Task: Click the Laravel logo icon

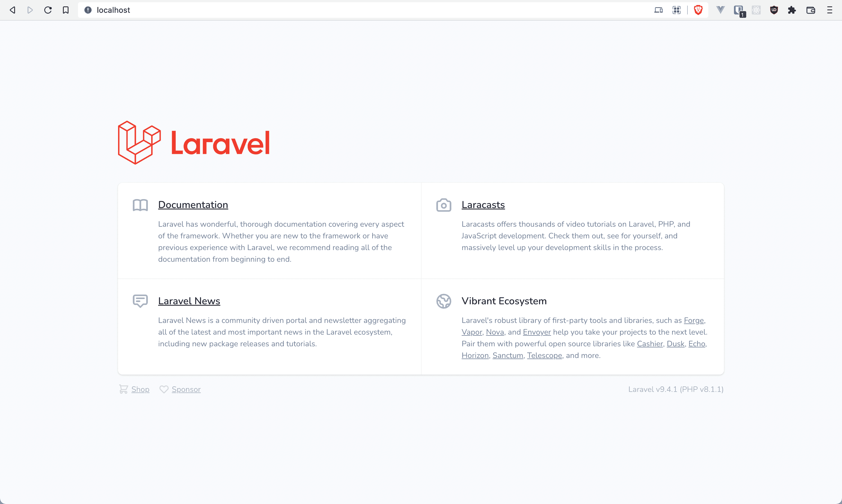Action: [x=139, y=142]
